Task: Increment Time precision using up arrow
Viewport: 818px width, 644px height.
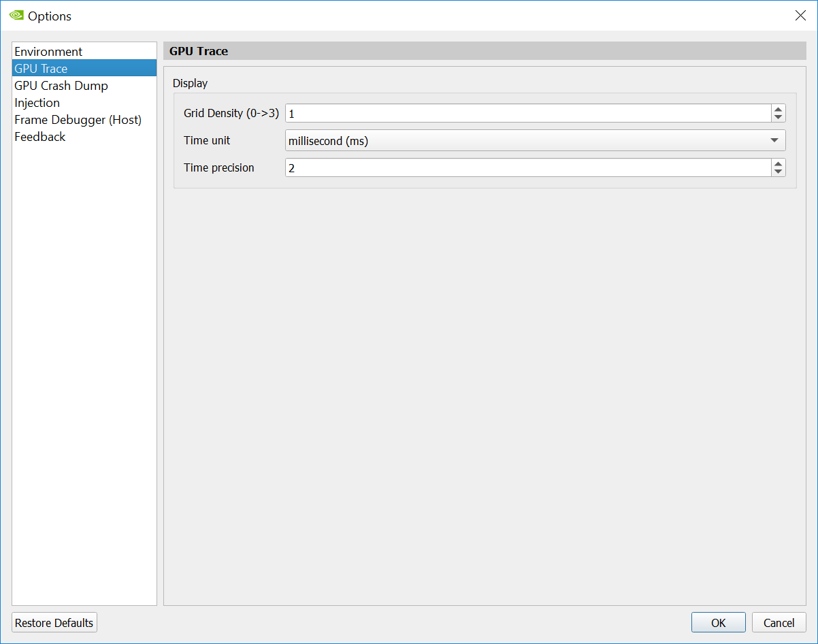Action: (779, 163)
